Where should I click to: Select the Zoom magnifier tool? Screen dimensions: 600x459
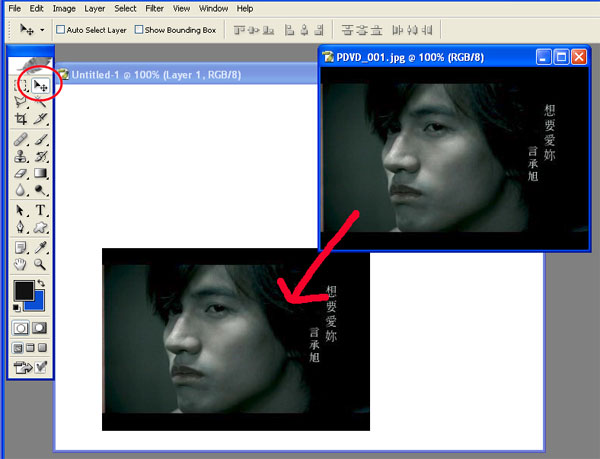click(41, 264)
